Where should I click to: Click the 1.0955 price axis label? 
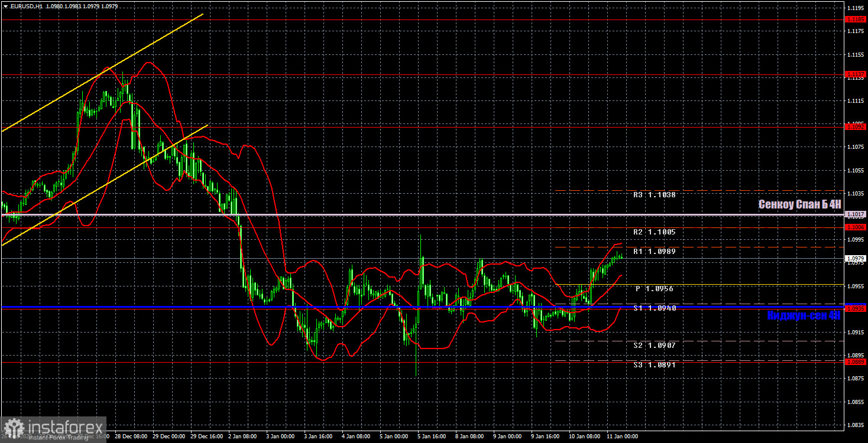tap(856, 286)
